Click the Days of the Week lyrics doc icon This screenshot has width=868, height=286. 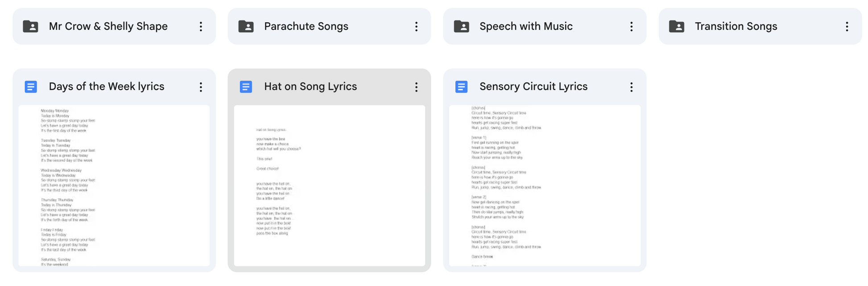[x=31, y=87]
